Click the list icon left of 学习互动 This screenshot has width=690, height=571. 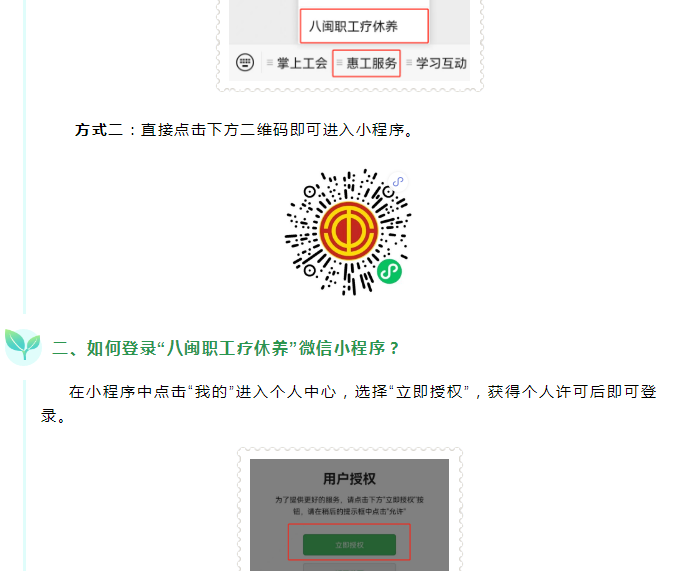409,63
